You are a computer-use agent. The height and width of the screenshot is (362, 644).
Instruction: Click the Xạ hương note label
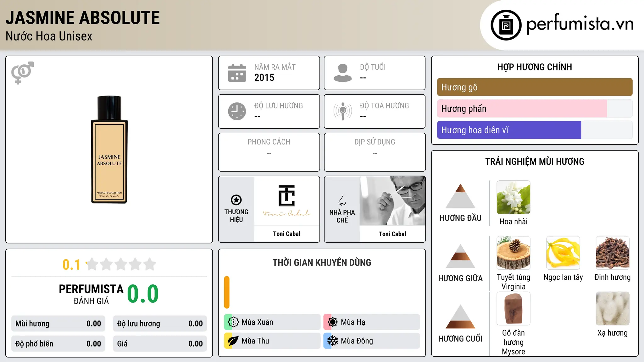point(613,333)
